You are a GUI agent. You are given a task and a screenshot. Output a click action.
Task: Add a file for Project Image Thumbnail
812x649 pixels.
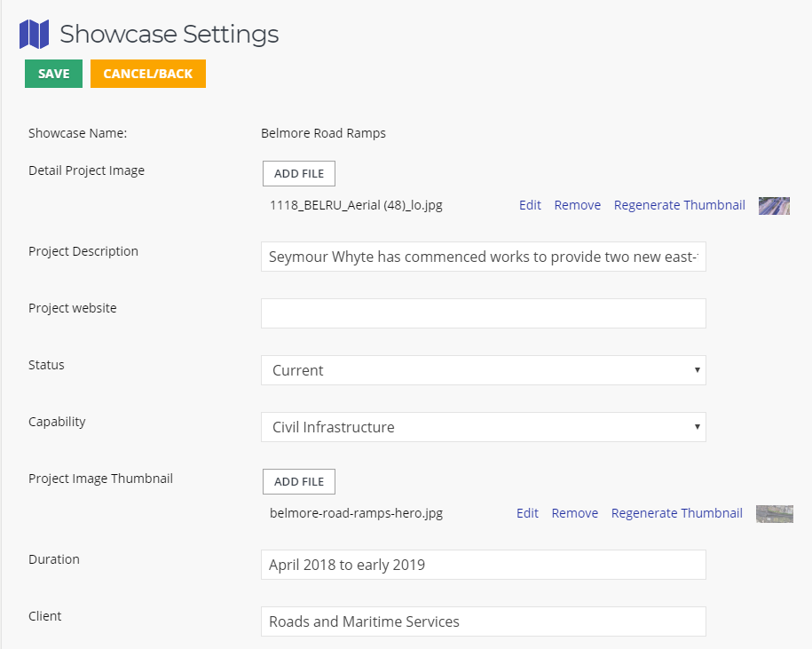tap(299, 482)
